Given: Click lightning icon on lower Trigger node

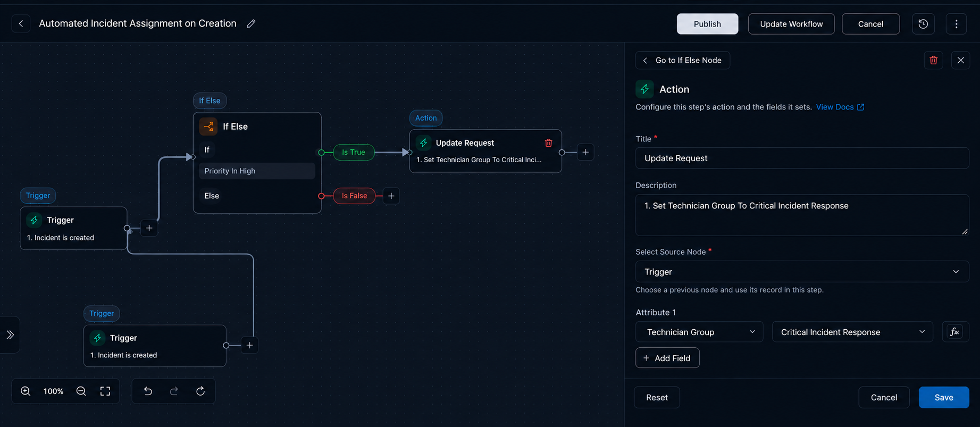Looking at the screenshot, I should pos(97,338).
